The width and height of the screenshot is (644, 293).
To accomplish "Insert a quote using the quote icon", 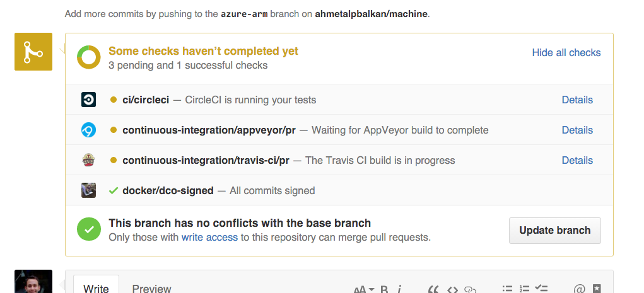I will coord(433,290).
